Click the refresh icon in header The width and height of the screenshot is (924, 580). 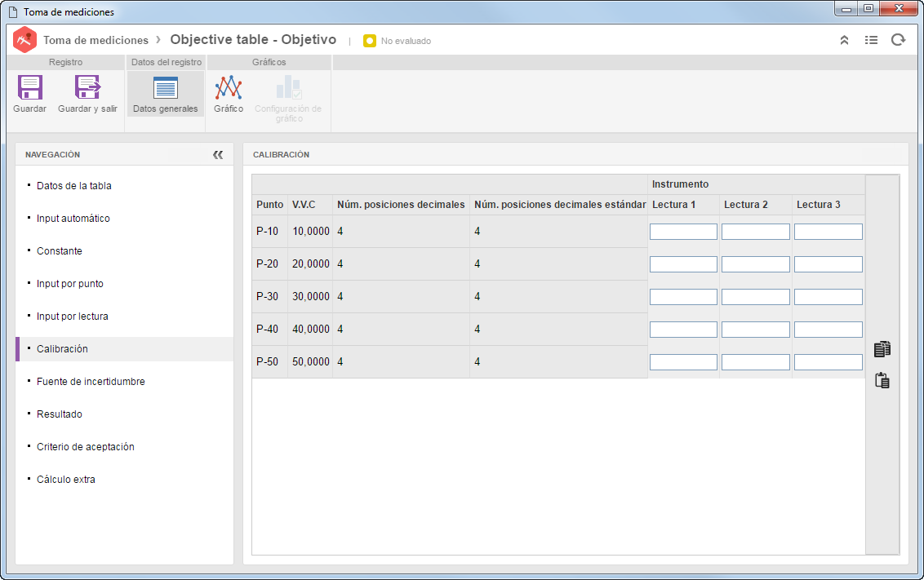pos(898,40)
